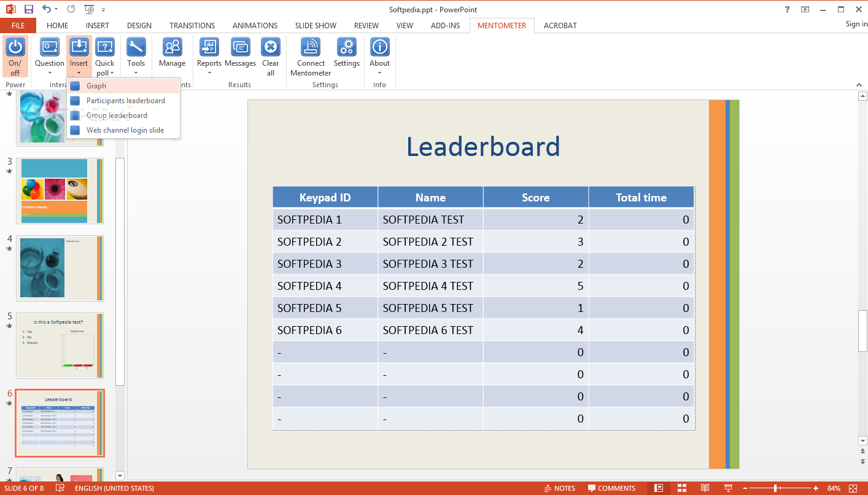This screenshot has height=495, width=868.
Task: Click the zoom slider handle
Action: (776, 488)
